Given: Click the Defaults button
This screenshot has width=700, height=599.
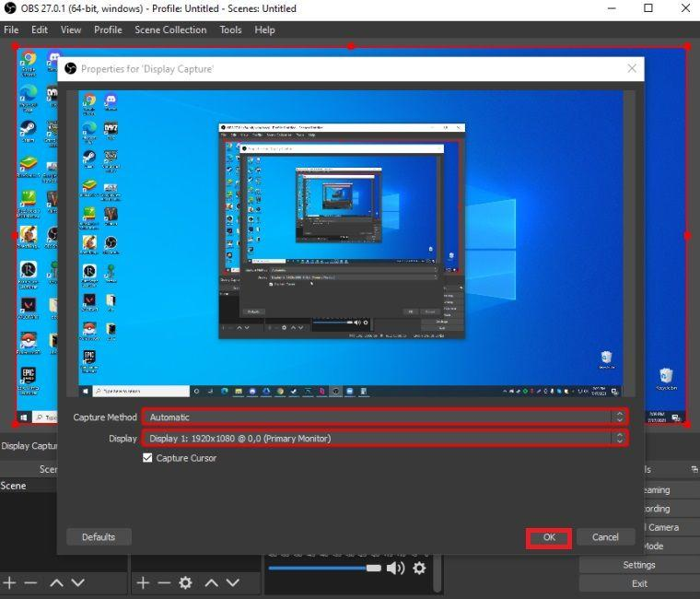Looking at the screenshot, I should pos(99,537).
